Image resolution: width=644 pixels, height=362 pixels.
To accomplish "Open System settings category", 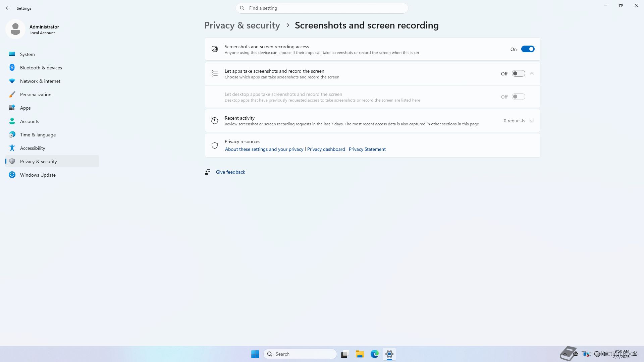I will click(27, 54).
